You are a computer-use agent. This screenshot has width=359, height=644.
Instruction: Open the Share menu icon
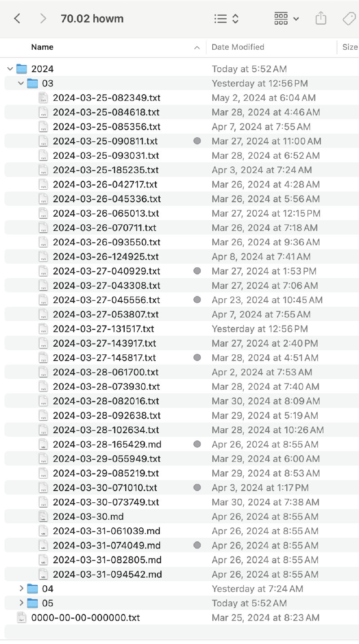[x=320, y=19]
